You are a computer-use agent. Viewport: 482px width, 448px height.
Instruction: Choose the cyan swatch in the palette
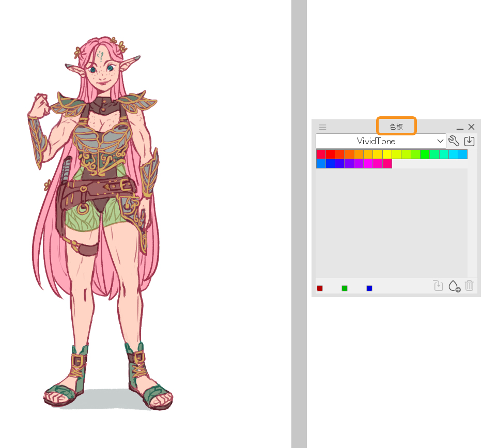pyautogui.click(x=453, y=155)
